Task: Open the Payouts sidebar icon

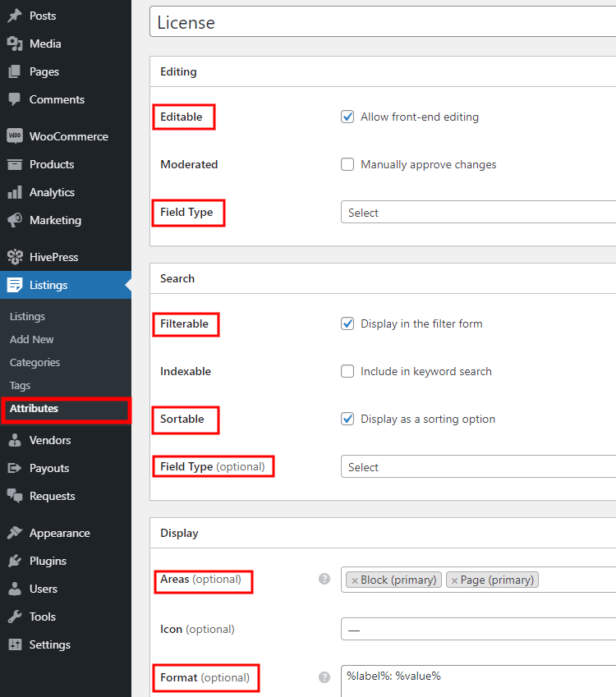Action: tap(14, 468)
